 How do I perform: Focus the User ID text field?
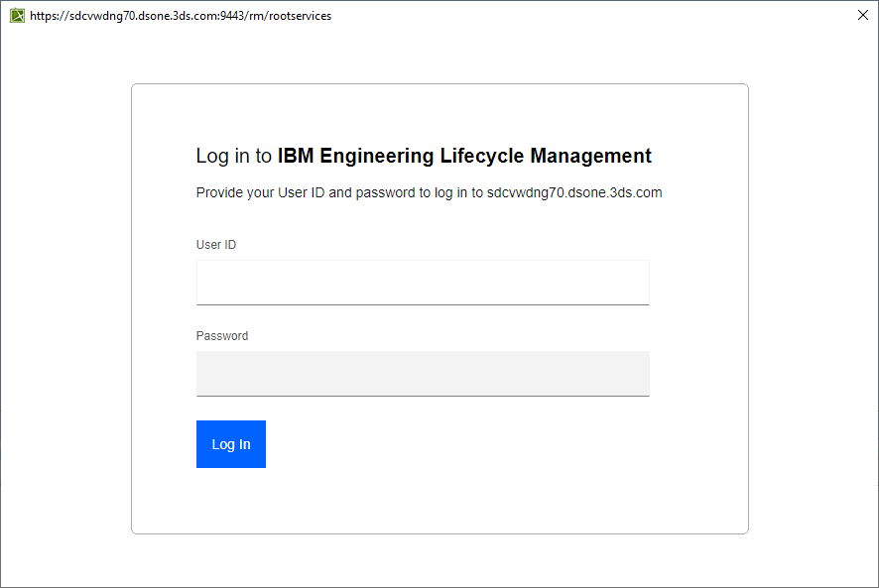(x=423, y=283)
